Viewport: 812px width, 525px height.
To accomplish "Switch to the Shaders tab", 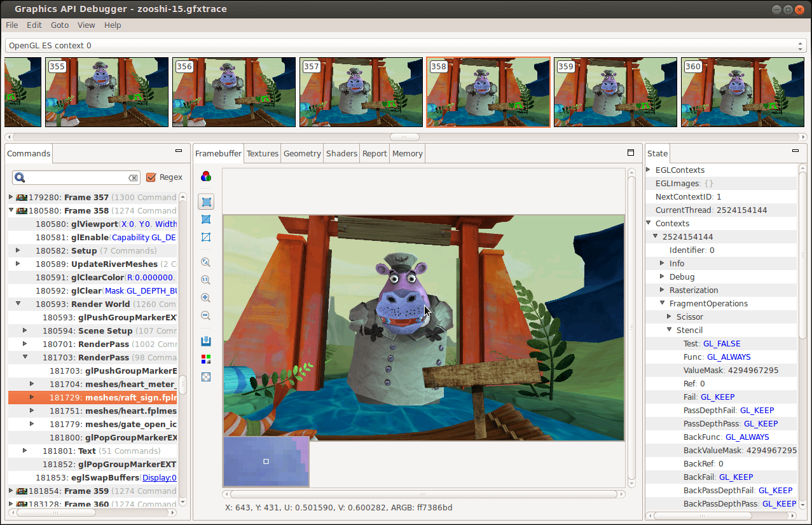I will (x=341, y=154).
